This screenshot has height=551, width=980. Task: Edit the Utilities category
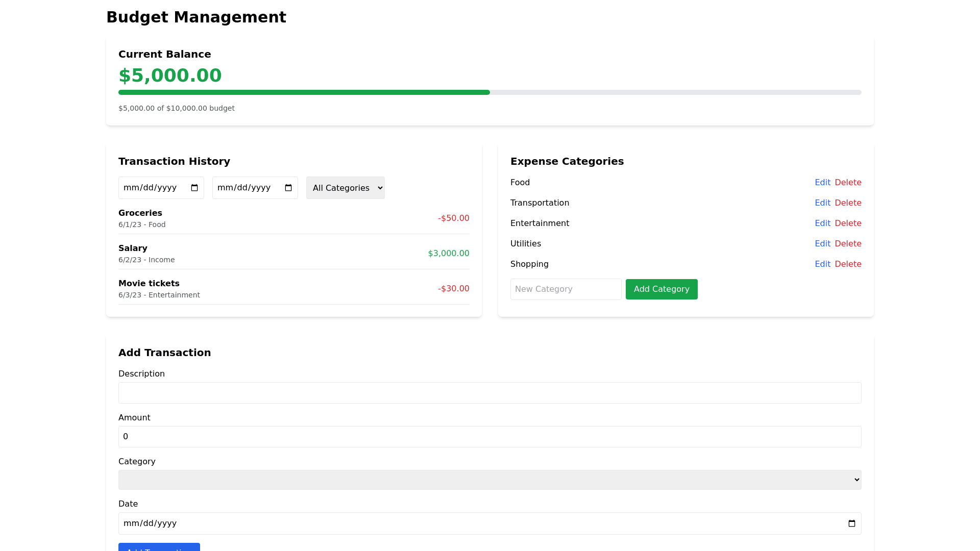(822, 244)
